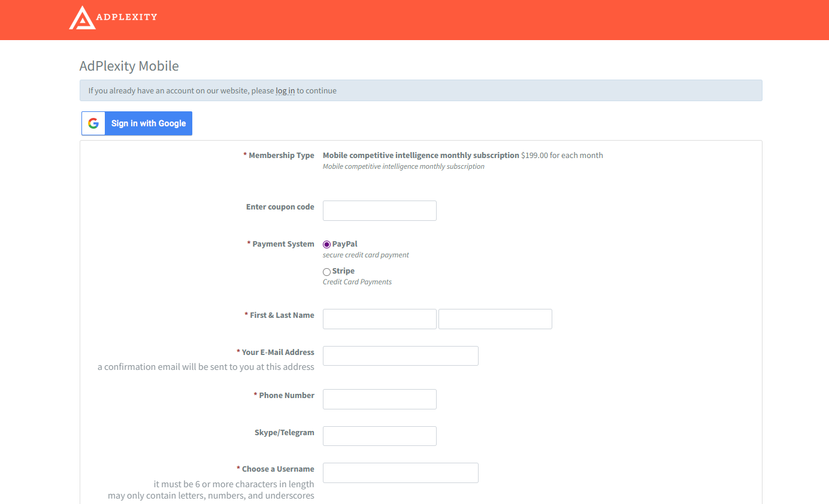Click the $199.00 for each month text
This screenshot has height=504, width=829.
tap(562, 155)
